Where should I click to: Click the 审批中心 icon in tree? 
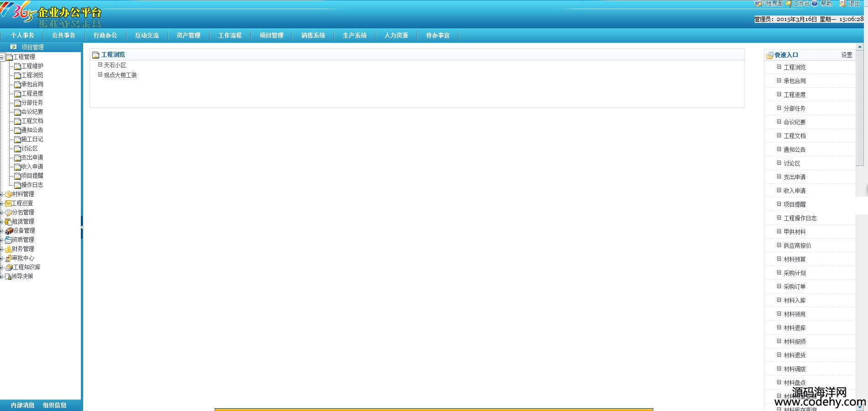(9, 258)
